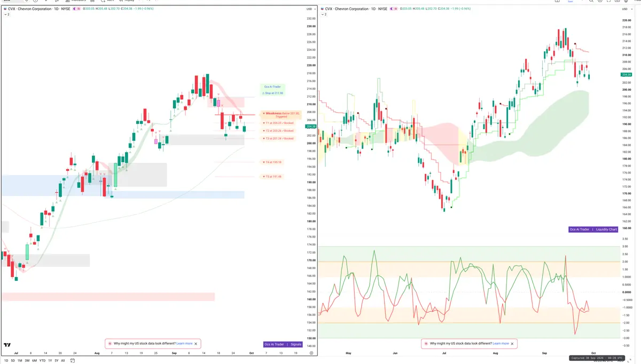
Task: Click the 204.38 price tag on right chart axis
Action: coord(627,75)
